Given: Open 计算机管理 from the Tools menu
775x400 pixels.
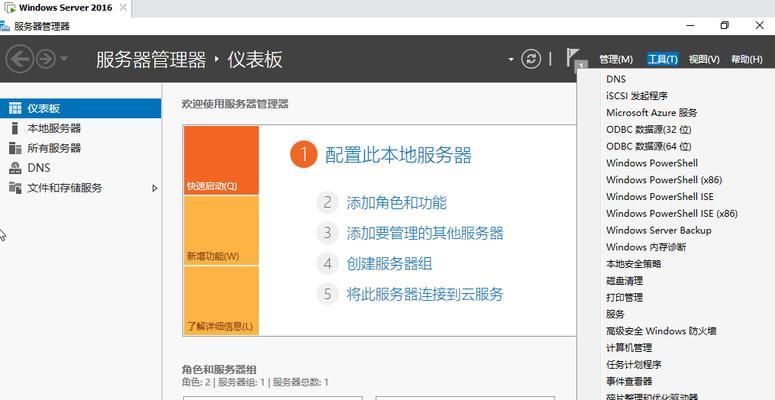Looking at the screenshot, I should (x=629, y=348).
